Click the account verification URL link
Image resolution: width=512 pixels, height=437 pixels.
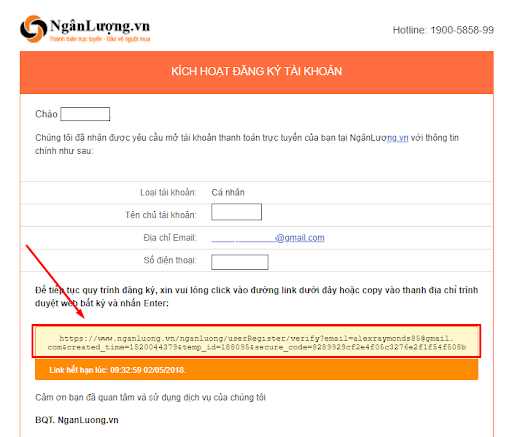257,343
